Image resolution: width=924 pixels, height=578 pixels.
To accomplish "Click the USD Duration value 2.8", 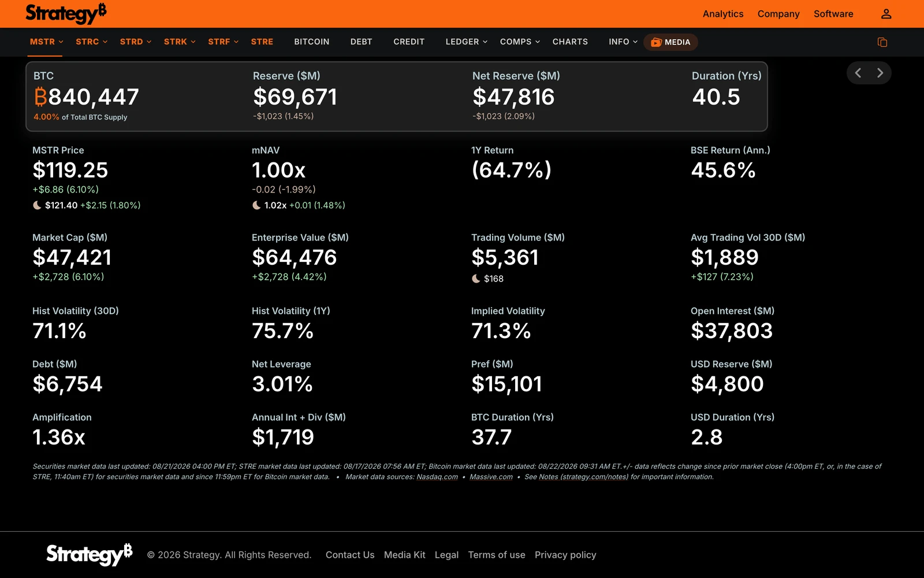I will (x=706, y=438).
